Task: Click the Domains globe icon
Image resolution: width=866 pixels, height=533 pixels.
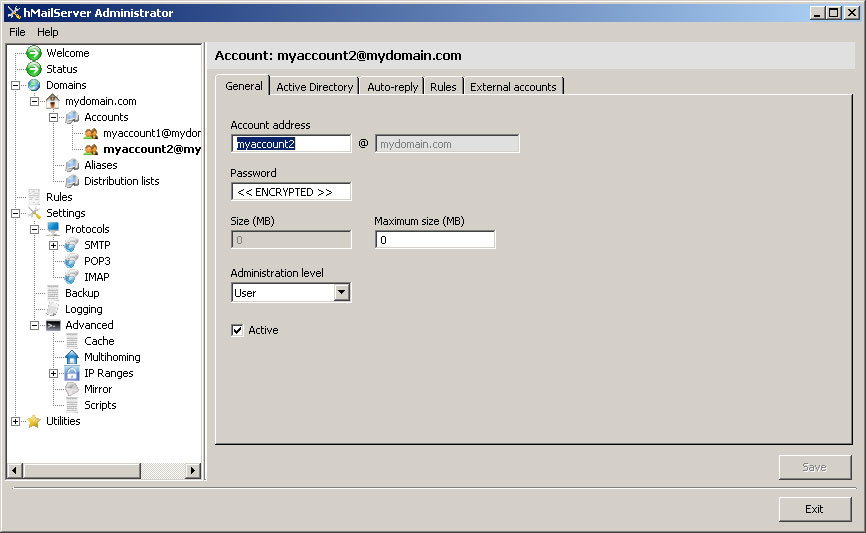Action: point(34,85)
